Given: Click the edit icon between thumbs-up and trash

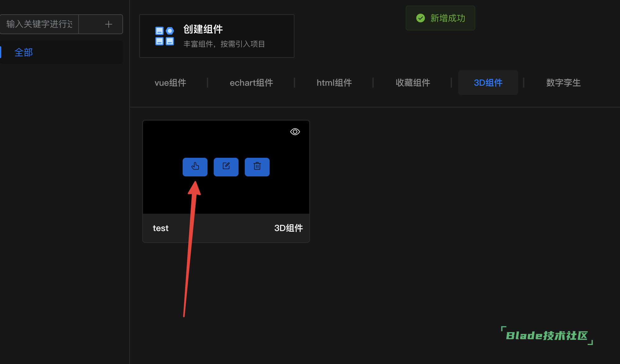Looking at the screenshot, I should 226,167.
